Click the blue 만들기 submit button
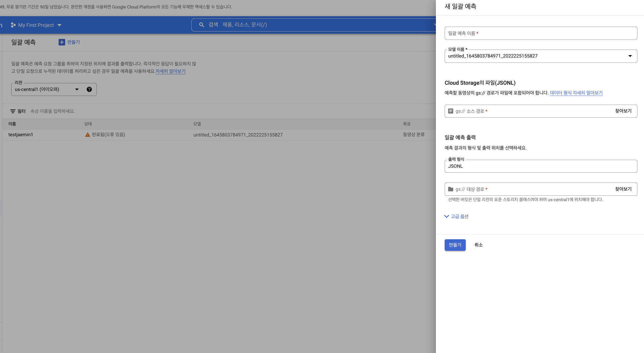644x353 pixels. [455, 245]
